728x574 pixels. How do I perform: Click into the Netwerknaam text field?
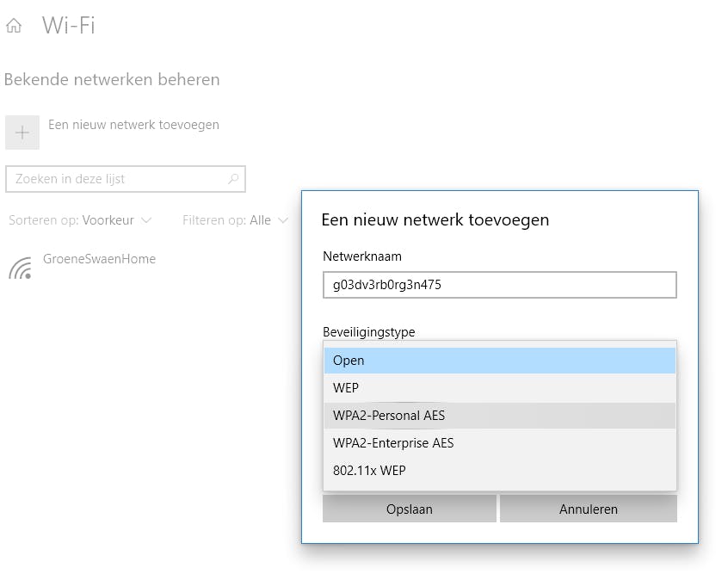[499, 285]
